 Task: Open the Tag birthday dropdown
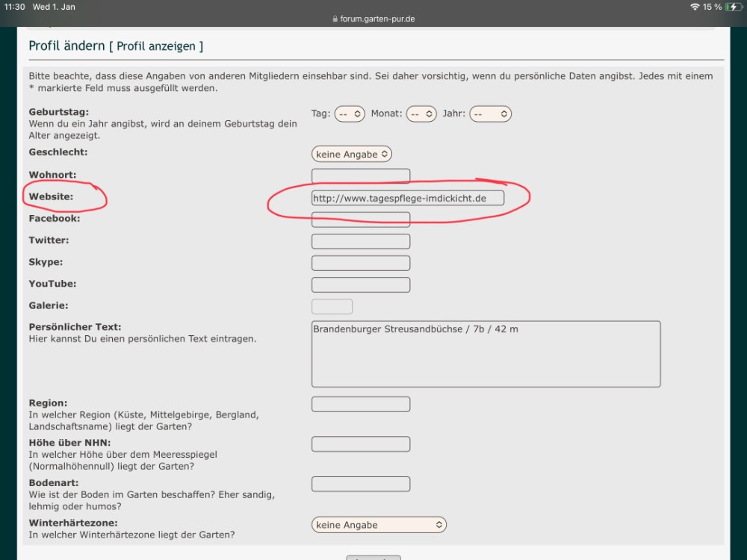[x=350, y=114]
